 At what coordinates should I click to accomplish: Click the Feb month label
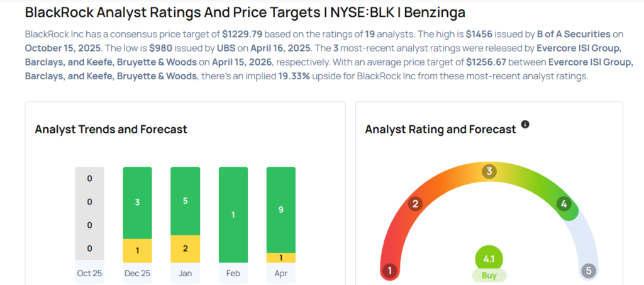click(x=233, y=273)
